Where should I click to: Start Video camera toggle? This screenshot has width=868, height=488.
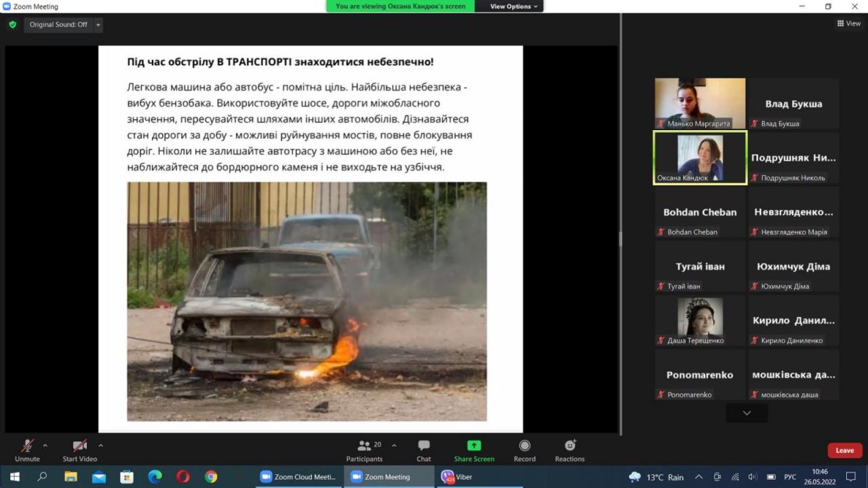(x=79, y=450)
